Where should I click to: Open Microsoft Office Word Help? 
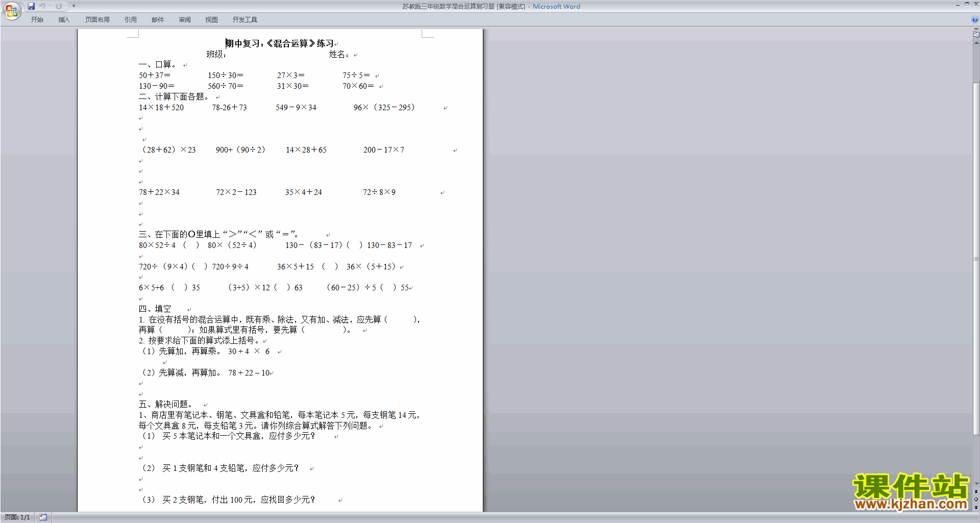coord(975,19)
